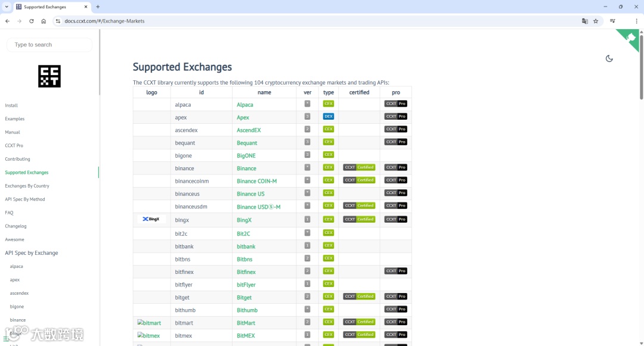Viewport: 644px width, 346px height.
Task: Go back with the browser back arrow
Action: pyautogui.click(x=7, y=21)
